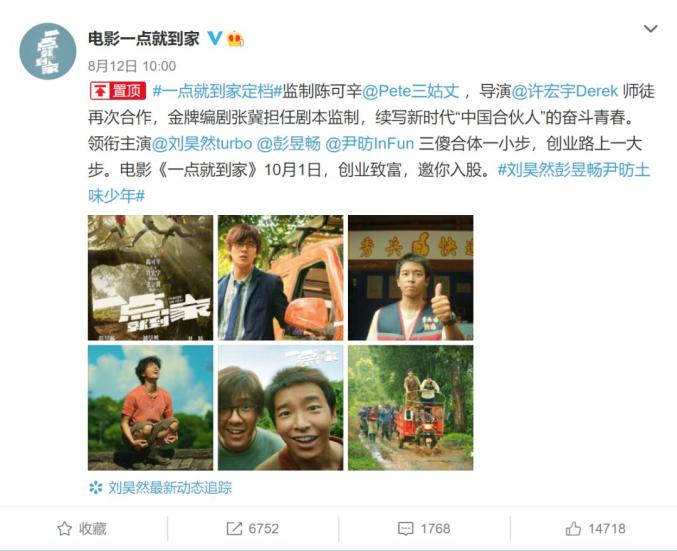This screenshot has width=677, height=551.
Task: Expand post options chevron menu
Action: pyautogui.click(x=650, y=29)
